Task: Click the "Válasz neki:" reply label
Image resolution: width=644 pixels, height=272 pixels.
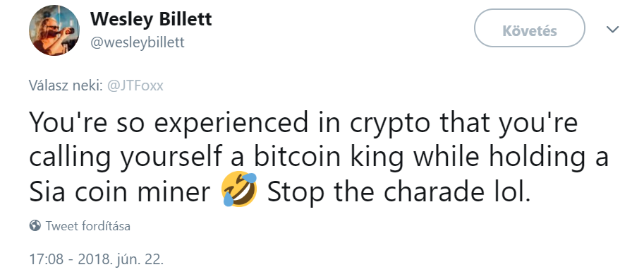Action: pyautogui.click(x=66, y=85)
